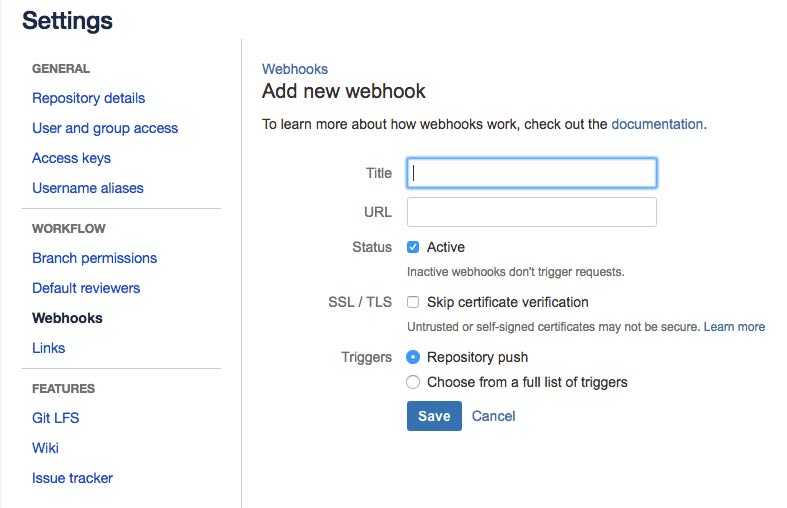Select Choose from a full list of triggers
The image size is (787, 508).
click(413, 382)
